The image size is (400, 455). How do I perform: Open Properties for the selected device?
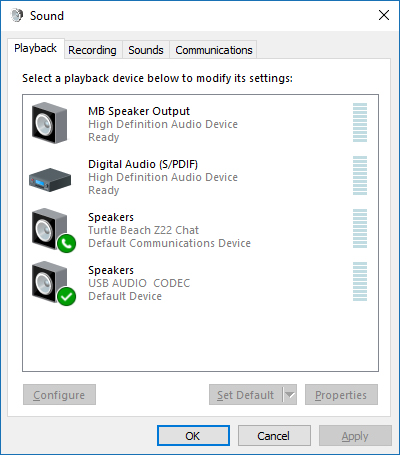coord(341,395)
